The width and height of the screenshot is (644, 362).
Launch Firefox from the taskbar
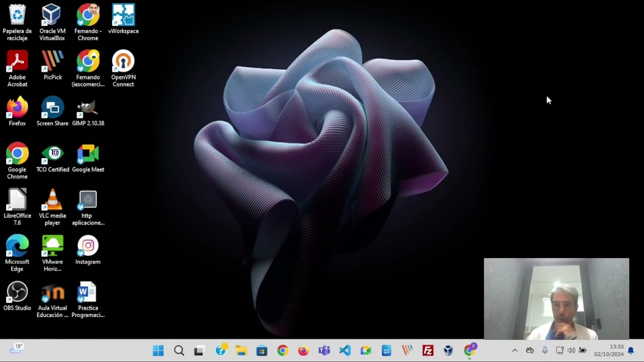pyautogui.click(x=303, y=350)
